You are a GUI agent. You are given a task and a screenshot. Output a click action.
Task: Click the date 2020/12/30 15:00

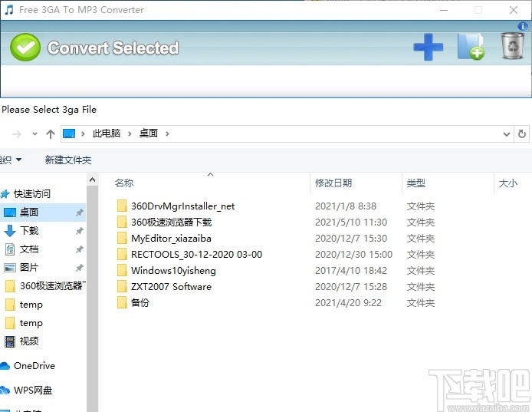pyautogui.click(x=354, y=255)
